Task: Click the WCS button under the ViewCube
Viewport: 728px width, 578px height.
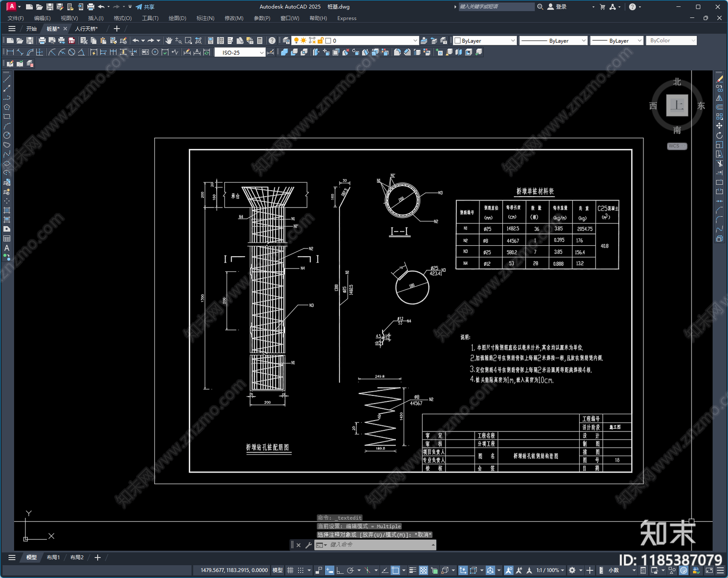Action: (x=677, y=146)
